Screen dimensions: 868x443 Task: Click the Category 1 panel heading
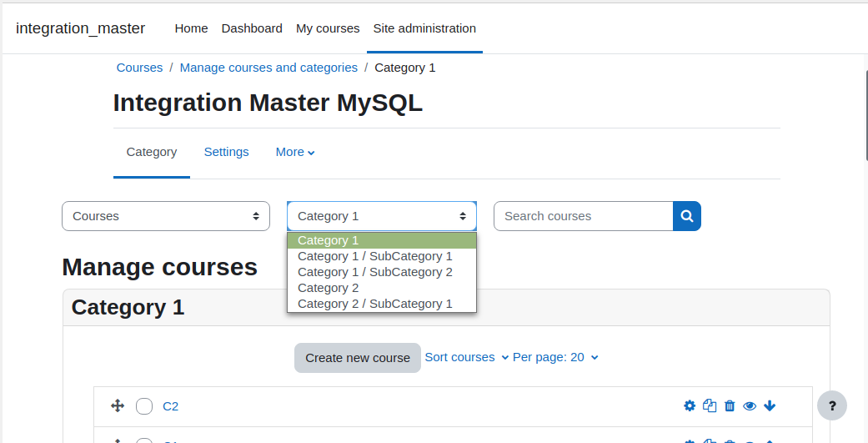(128, 307)
